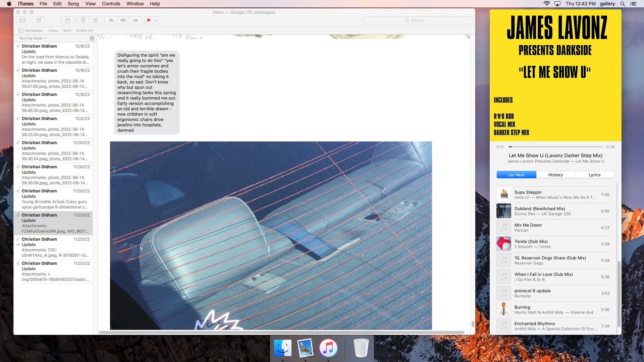
Task: Open the Help menu
Action: point(155,4)
